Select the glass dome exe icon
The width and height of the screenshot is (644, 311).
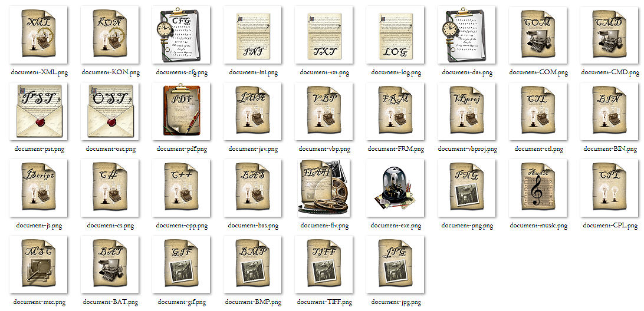tap(396, 188)
